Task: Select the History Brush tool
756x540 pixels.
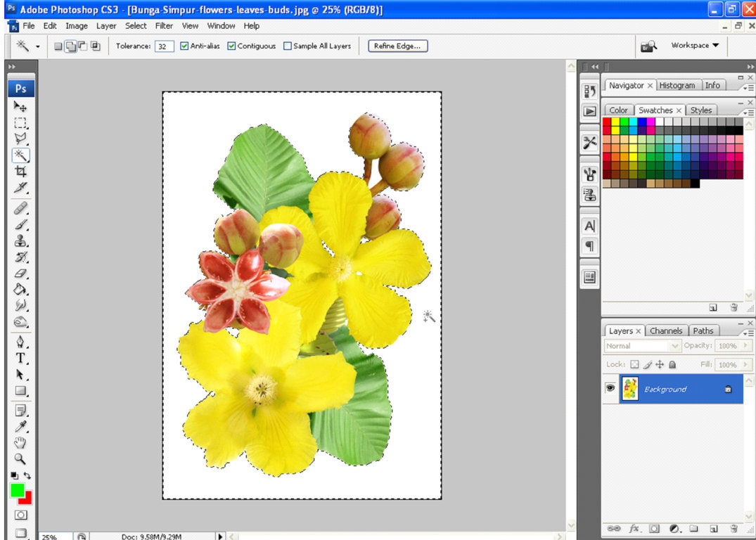Action: [20, 257]
